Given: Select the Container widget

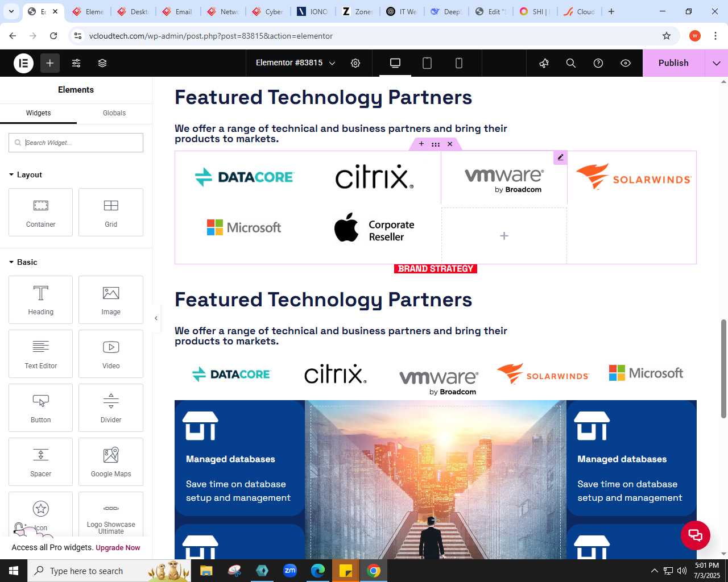Looking at the screenshot, I should (x=40, y=212).
